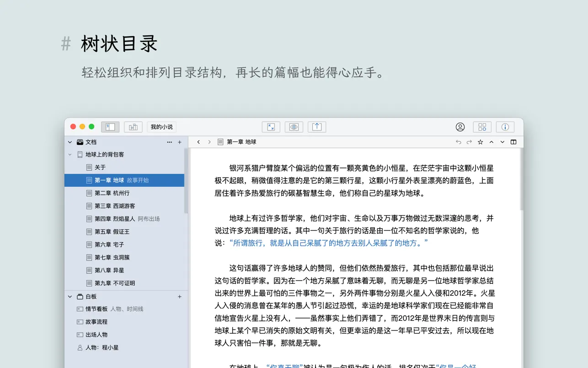The width and height of the screenshot is (588, 368).
Task: Open the 出场人物 whiteboard
Action: (x=126, y=335)
